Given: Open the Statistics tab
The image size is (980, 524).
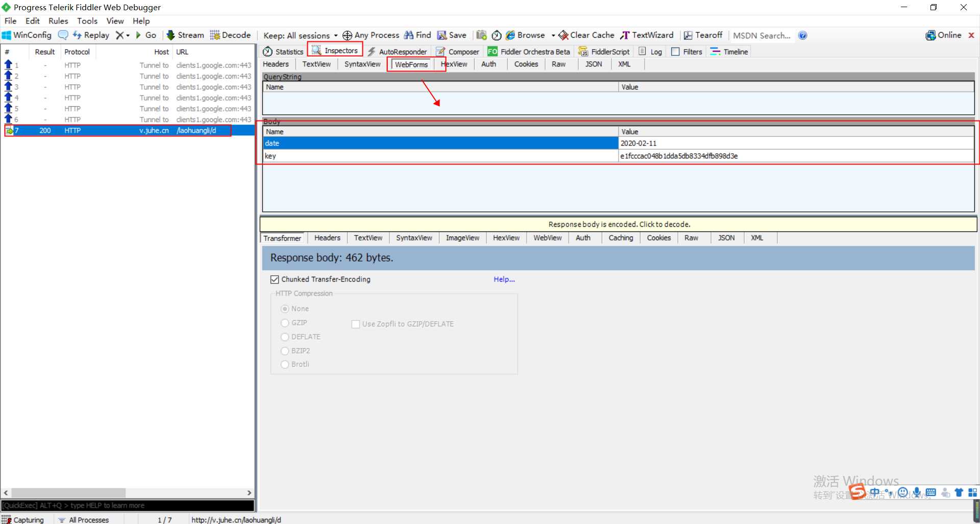Looking at the screenshot, I should click(x=283, y=52).
